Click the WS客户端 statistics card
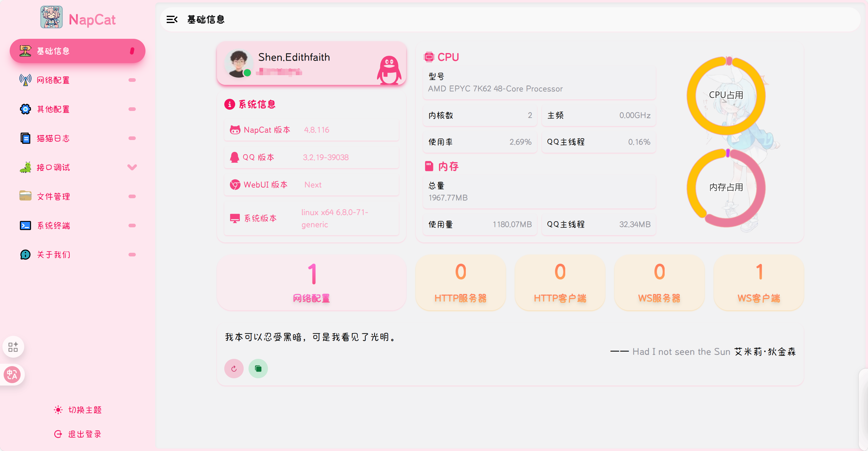The image size is (868, 451). [758, 282]
